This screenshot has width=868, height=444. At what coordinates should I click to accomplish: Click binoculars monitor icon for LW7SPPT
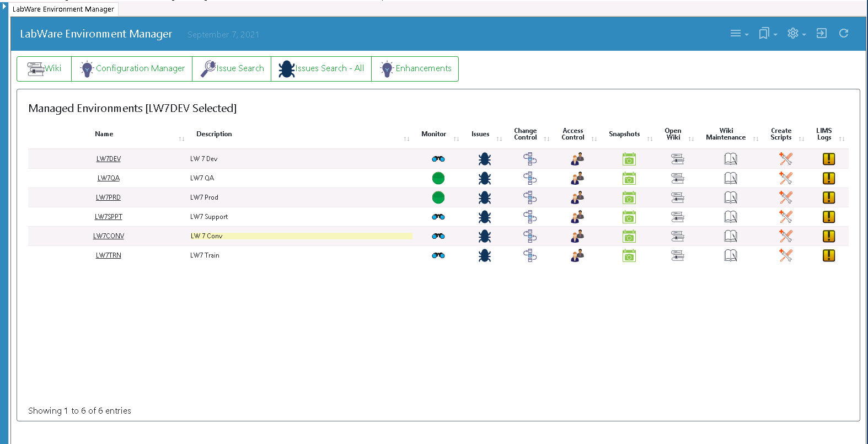point(438,217)
